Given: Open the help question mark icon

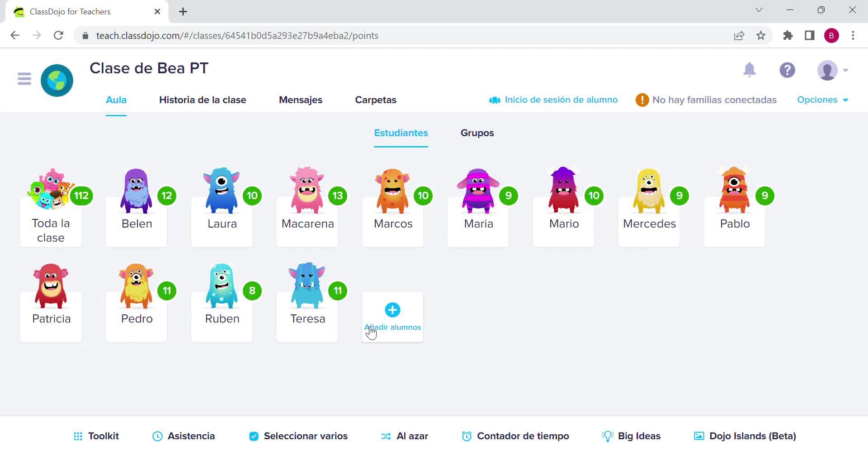Looking at the screenshot, I should point(787,70).
